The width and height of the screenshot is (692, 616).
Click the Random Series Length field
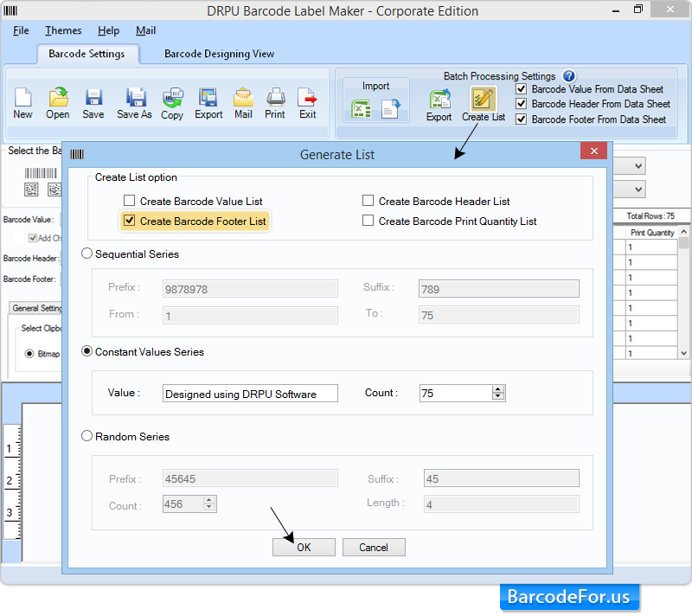[x=502, y=504]
